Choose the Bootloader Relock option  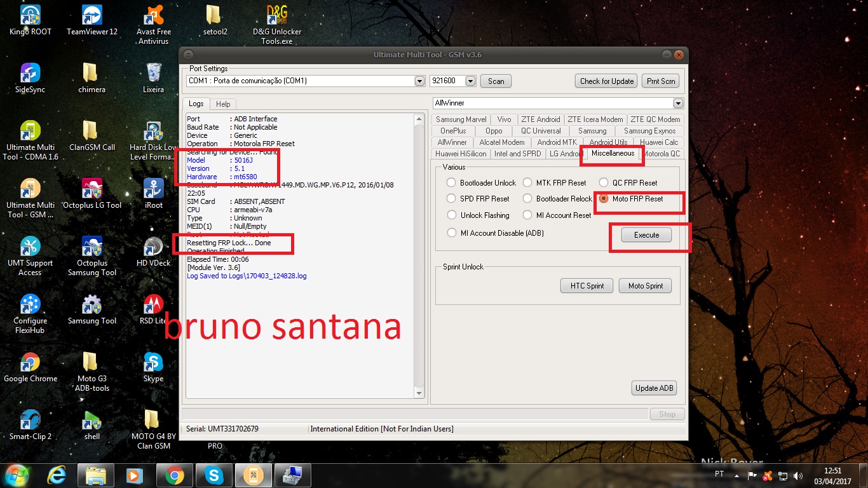pos(528,199)
